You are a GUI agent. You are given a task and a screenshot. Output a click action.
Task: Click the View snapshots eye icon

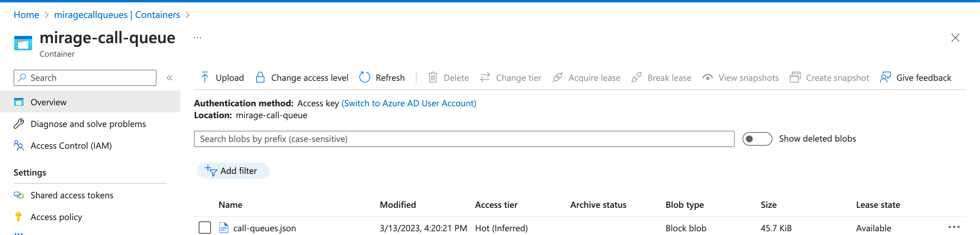(708, 77)
